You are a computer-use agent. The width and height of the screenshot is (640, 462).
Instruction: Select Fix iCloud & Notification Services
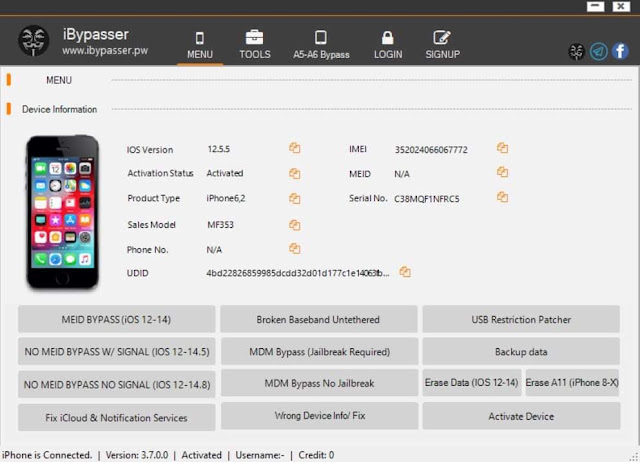[x=116, y=418]
